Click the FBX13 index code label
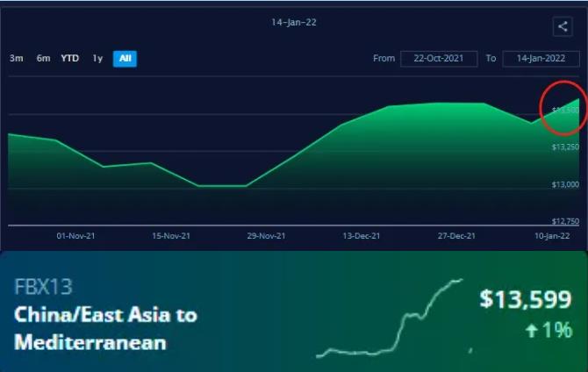 pos(43,288)
